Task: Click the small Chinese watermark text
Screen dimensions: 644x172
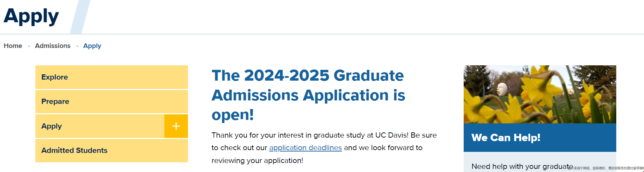Action: click(606, 168)
